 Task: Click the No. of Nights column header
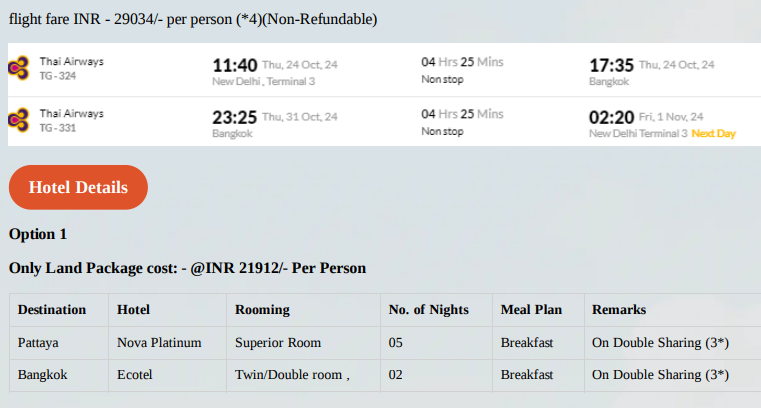click(429, 310)
